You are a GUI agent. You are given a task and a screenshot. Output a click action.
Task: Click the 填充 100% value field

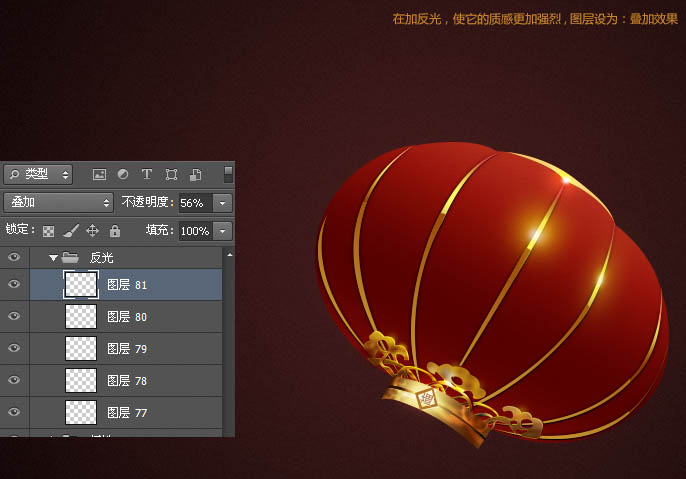point(196,231)
